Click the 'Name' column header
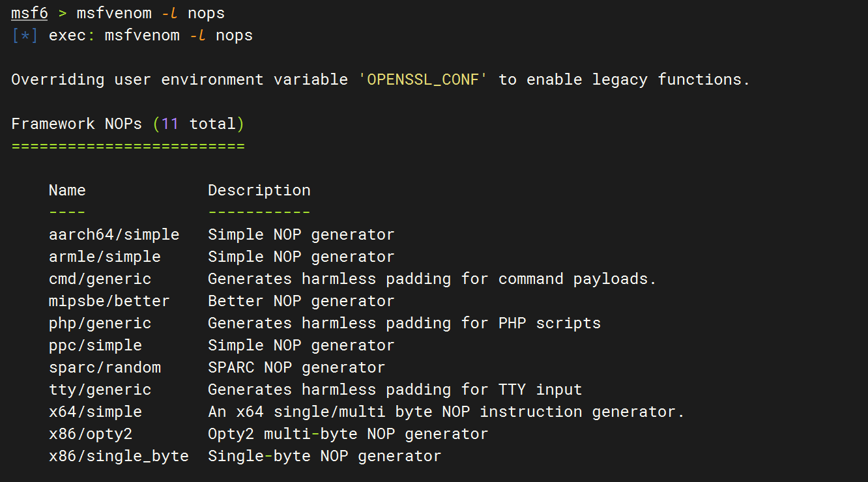This screenshot has width=868, height=482. (x=67, y=190)
